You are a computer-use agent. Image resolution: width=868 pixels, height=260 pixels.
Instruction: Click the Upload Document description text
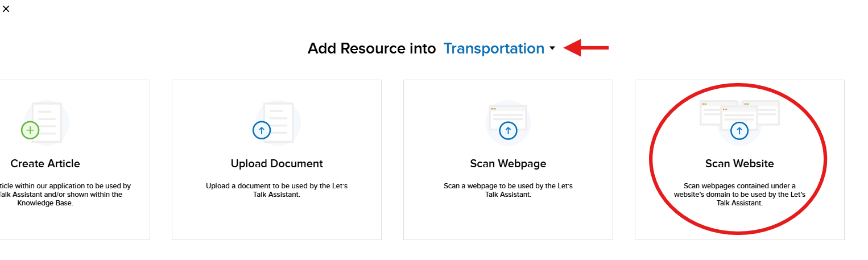coord(277,190)
